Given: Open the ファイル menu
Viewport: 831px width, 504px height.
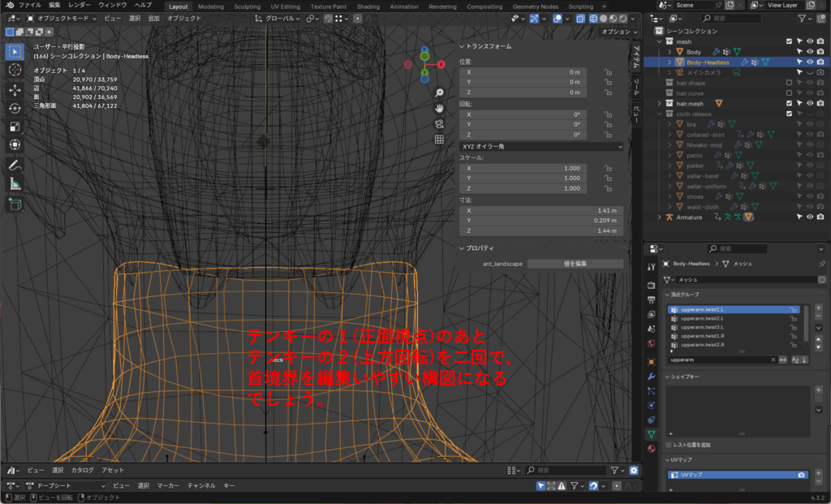Looking at the screenshot, I should click(29, 5).
